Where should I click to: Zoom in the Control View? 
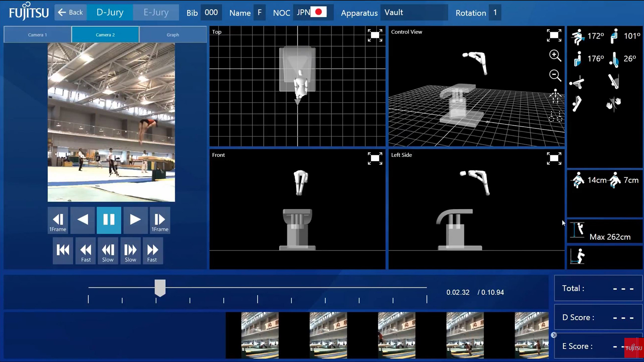[555, 56]
